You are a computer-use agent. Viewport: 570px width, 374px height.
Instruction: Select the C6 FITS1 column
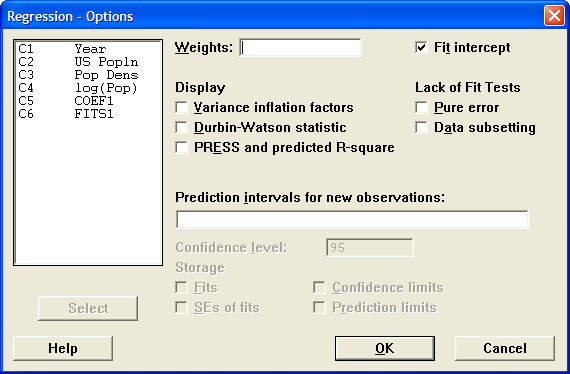pyautogui.click(x=88, y=114)
